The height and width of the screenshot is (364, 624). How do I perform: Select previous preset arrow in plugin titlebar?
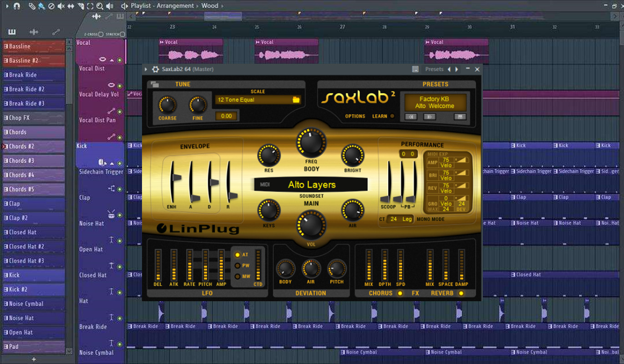pos(449,69)
